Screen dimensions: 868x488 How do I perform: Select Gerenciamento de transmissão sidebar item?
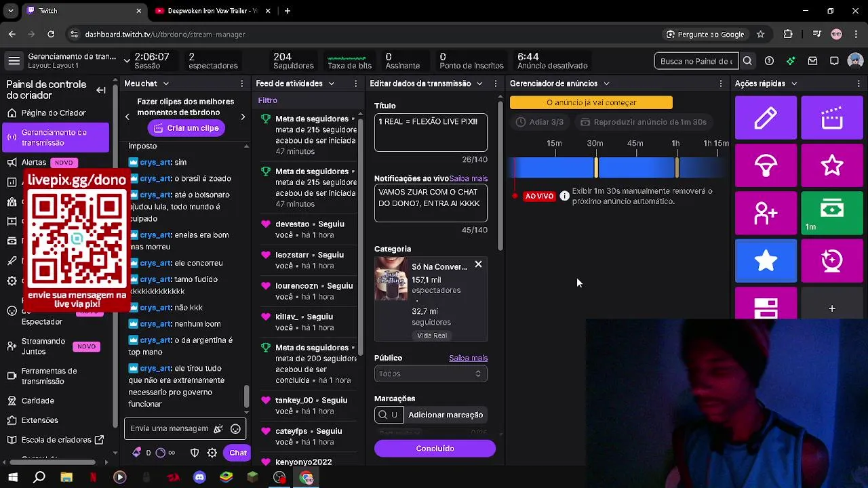point(54,138)
